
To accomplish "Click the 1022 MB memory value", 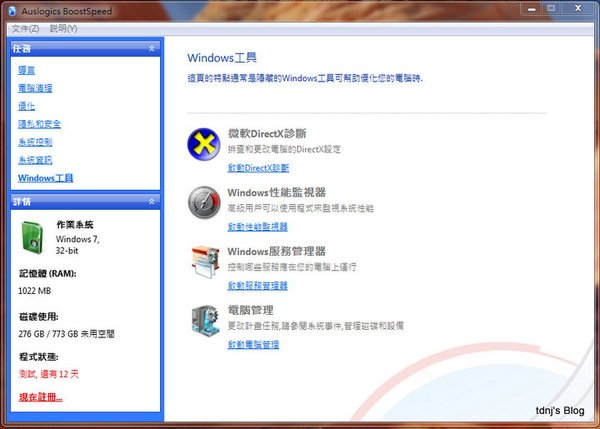I will click(34, 291).
